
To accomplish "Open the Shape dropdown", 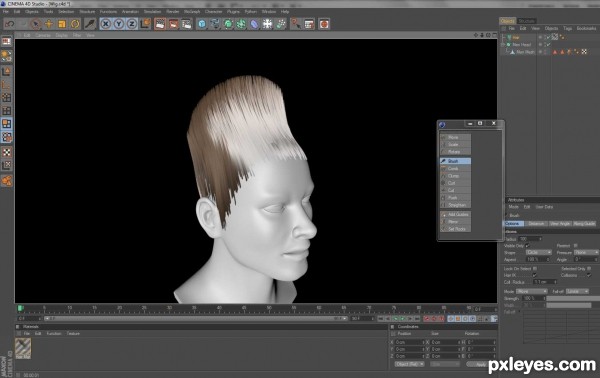I will (538, 253).
